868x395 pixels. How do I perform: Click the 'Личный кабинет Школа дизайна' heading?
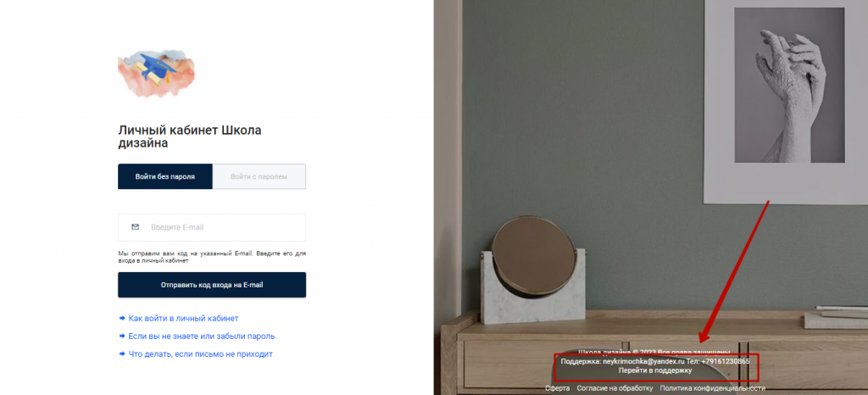click(x=190, y=136)
